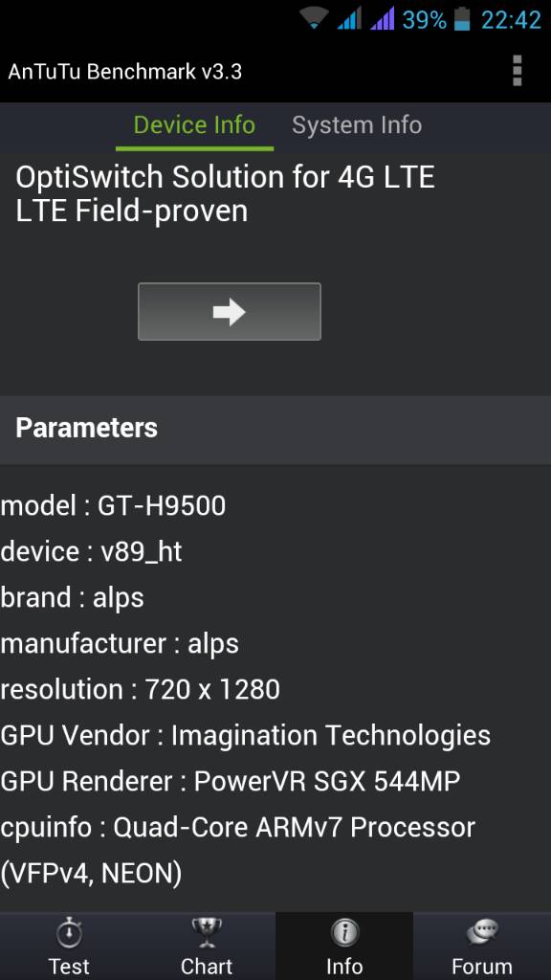The width and height of the screenshot is (551, 980).
Task: Select the Device Info tab
Action: coord(194,125)
